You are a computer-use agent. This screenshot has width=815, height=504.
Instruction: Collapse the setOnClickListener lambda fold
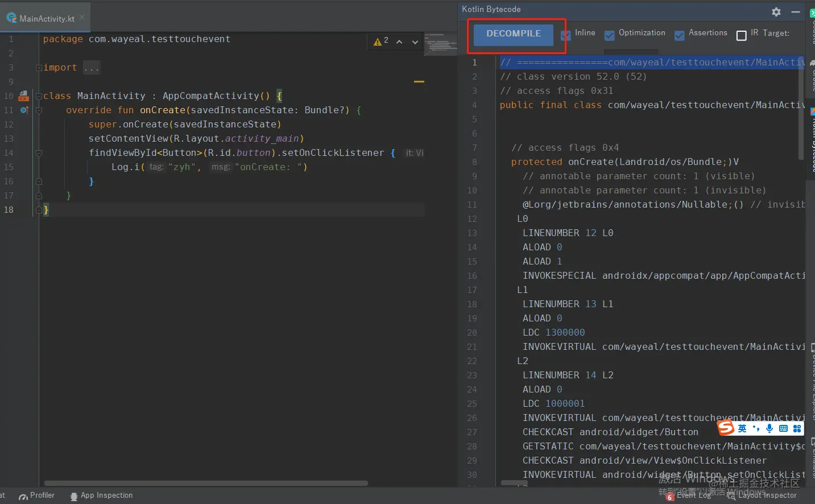coord(39,153)
